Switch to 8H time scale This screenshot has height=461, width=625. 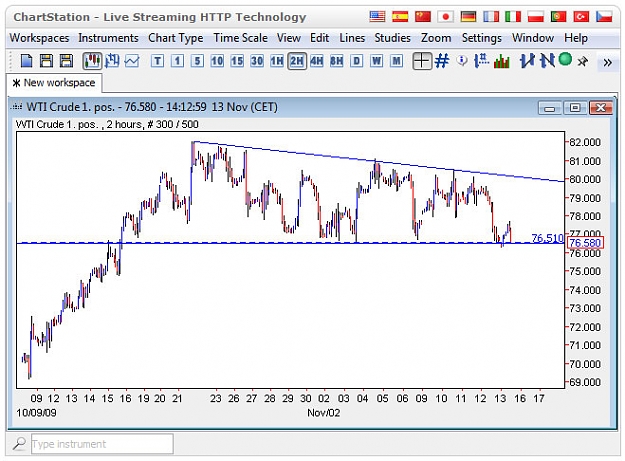(336, 61)
